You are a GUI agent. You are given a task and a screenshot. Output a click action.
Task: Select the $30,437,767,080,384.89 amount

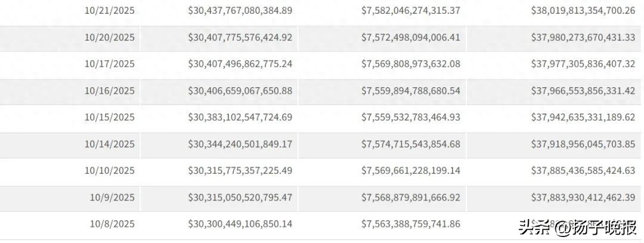pyautogui.click(x=240, y=11)
